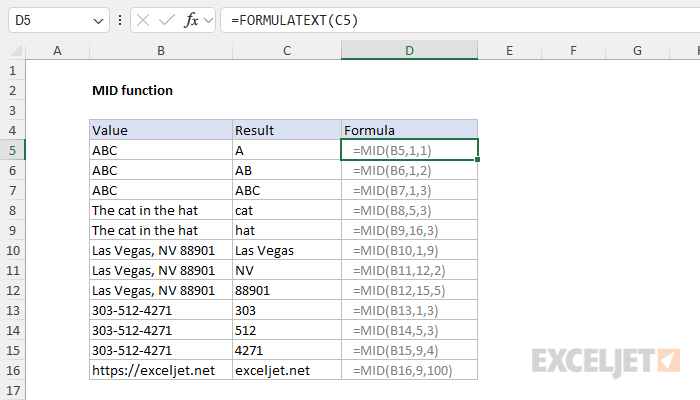This screenshot has height=400, width=700.
Task: Select cell showing =MID(B16,9,100)
Action: pyautogui.click(x=409, y=370)
